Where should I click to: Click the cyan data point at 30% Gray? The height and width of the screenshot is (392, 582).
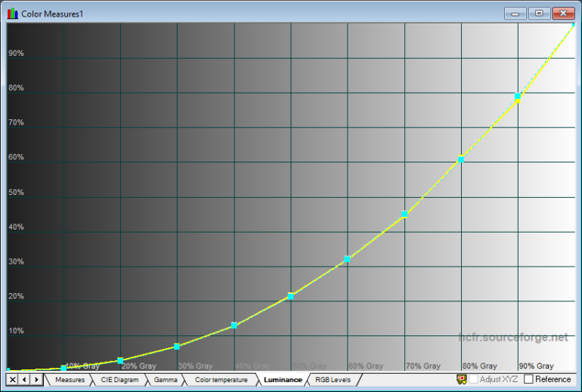(177, 347)
